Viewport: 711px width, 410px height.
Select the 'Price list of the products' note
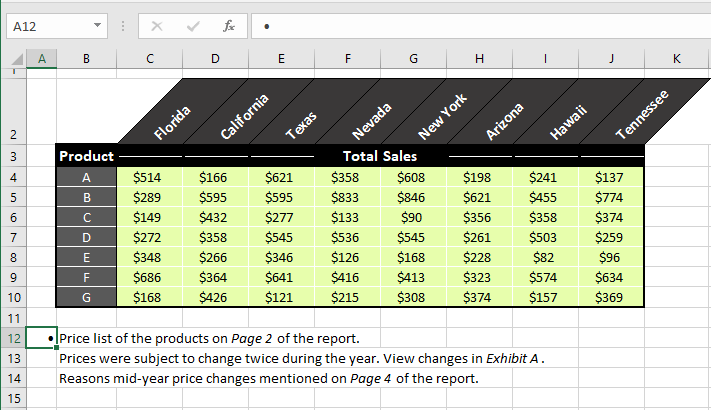pos(209,338)
